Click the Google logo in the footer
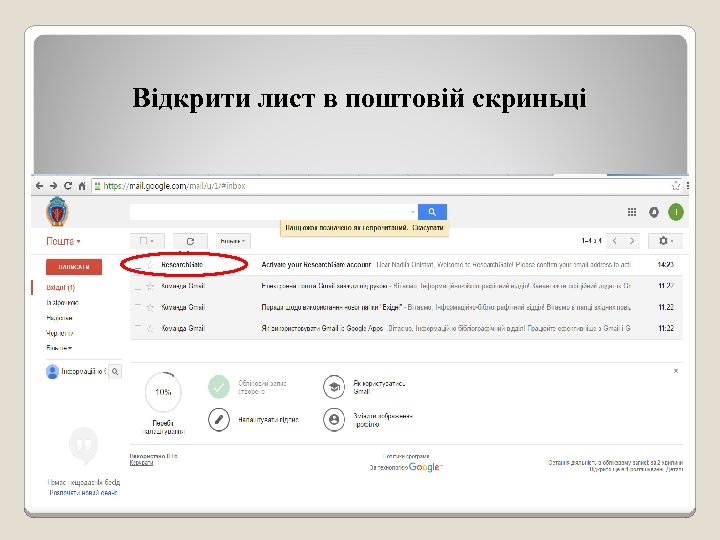The width and height of the screenshot is (720, 540). click(425, 467)
